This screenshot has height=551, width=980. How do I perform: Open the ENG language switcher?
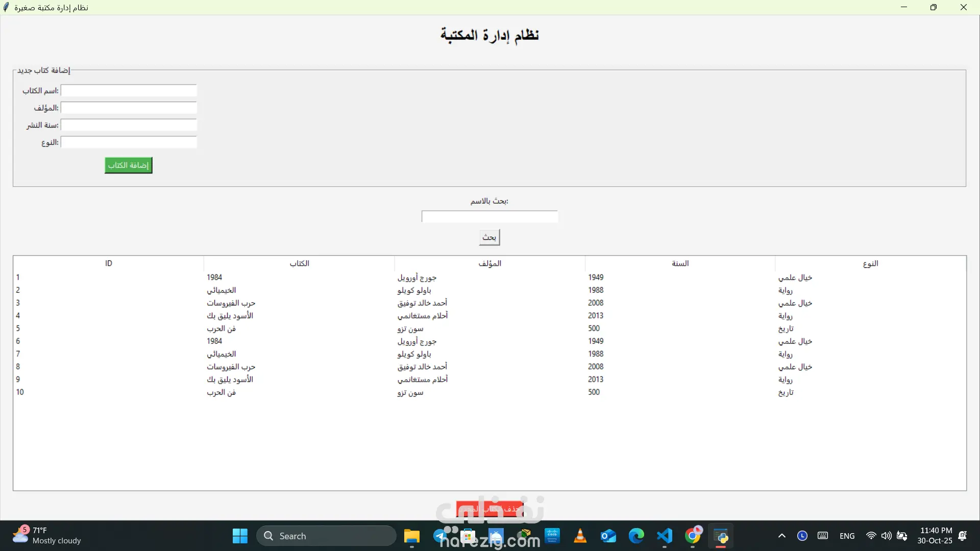click(x=847, y=536)
